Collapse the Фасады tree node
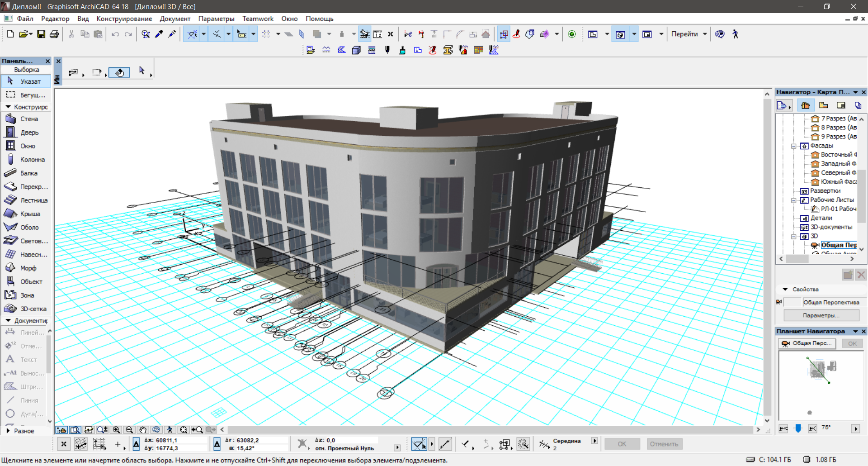Screen dimensions: 868x466 coord(794,146)
